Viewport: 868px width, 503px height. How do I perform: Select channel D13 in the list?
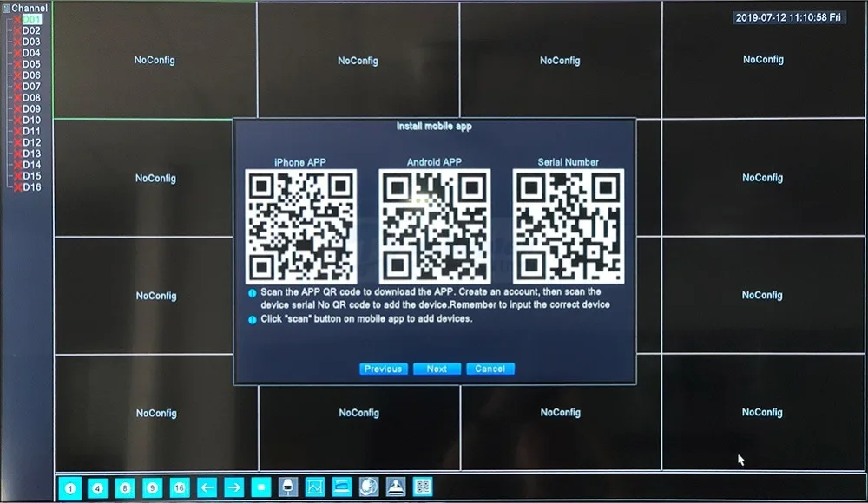pos(31,154)
